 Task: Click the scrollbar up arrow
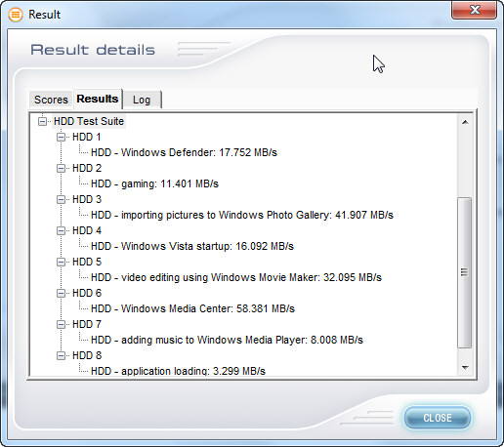pos(465,122)
